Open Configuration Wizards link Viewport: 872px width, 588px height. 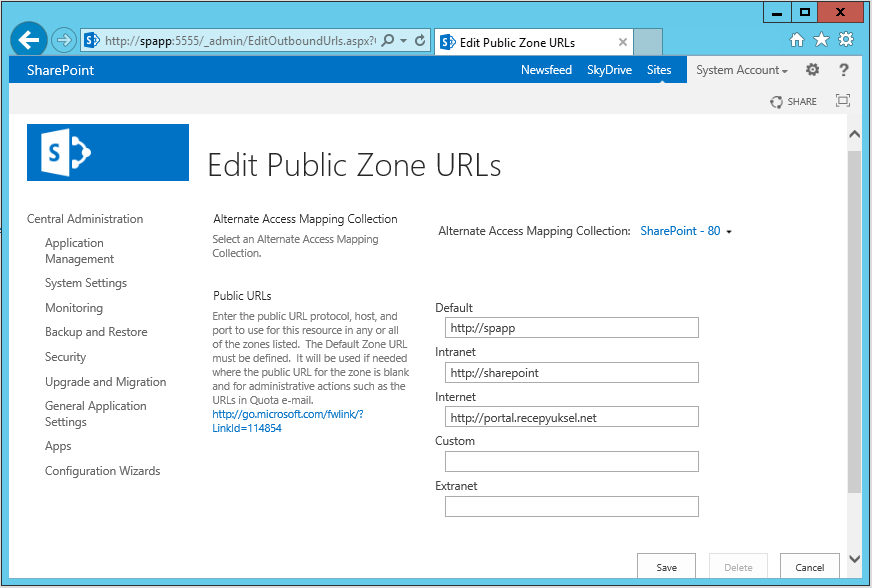(102, 471)
